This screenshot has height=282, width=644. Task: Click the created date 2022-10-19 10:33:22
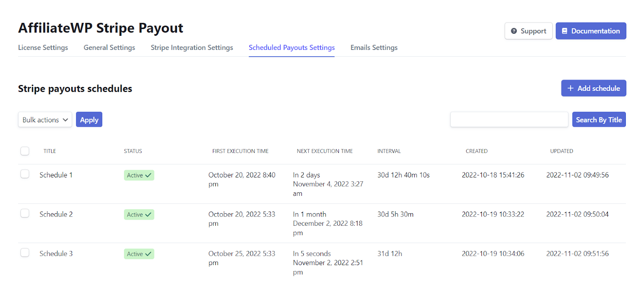point(493,214)
